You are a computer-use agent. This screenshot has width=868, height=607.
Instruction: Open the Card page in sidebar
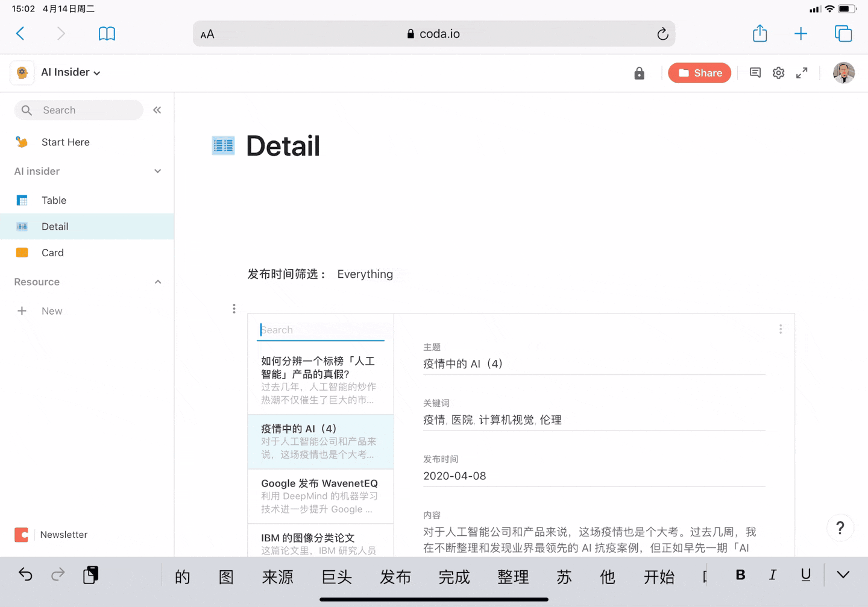click(x=87, y=253)
